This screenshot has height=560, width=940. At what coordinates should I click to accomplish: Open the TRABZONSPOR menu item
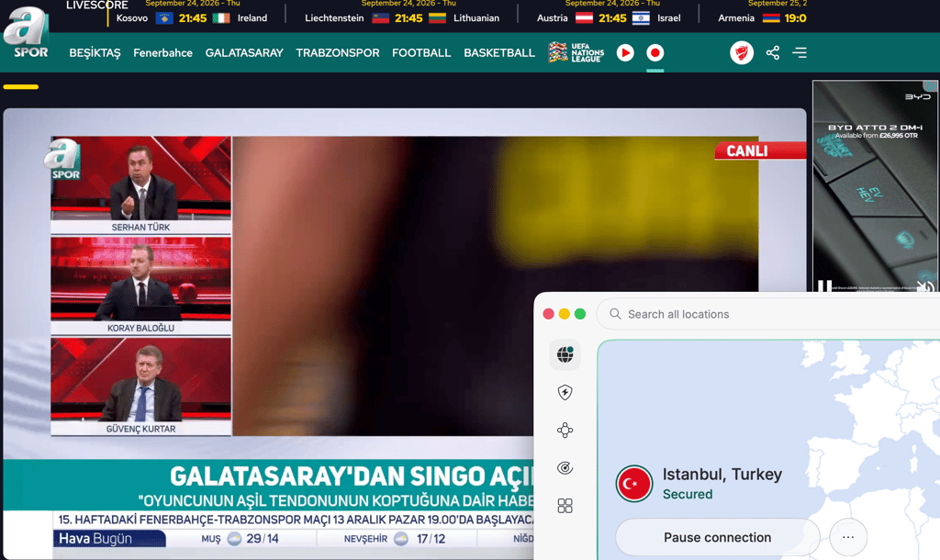pos(338,52)
